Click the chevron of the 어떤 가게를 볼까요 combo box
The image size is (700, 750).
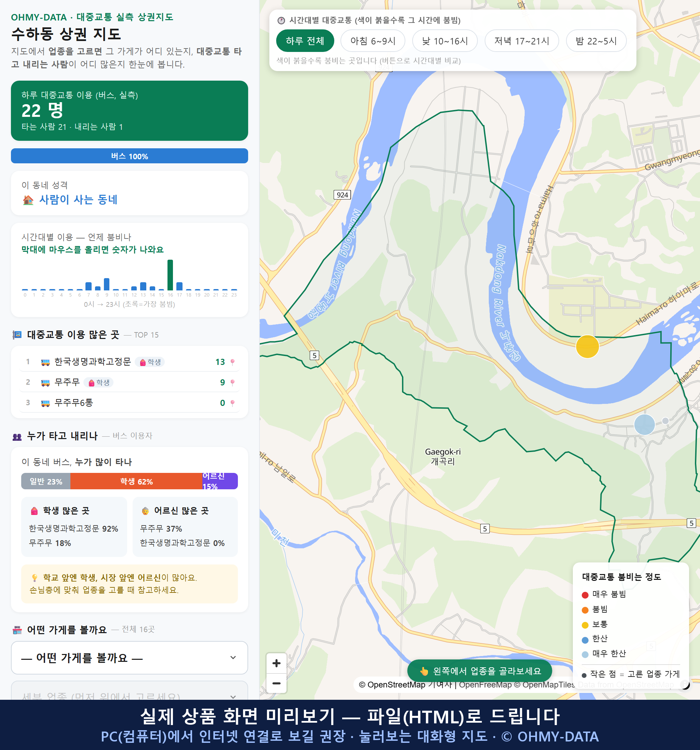click(x=233, y=657)
